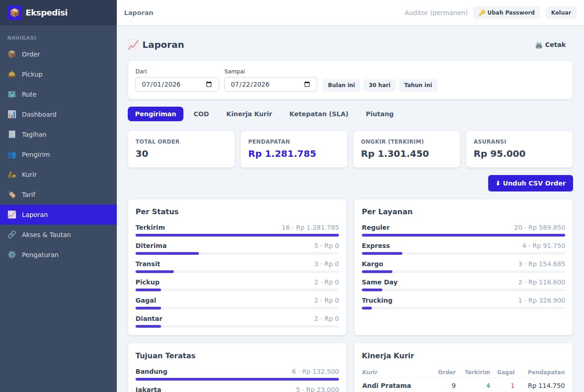Switch to the Piutang tab
This screenshot has height=392, width=584.
pyautogui.click(x=380, y=114)
